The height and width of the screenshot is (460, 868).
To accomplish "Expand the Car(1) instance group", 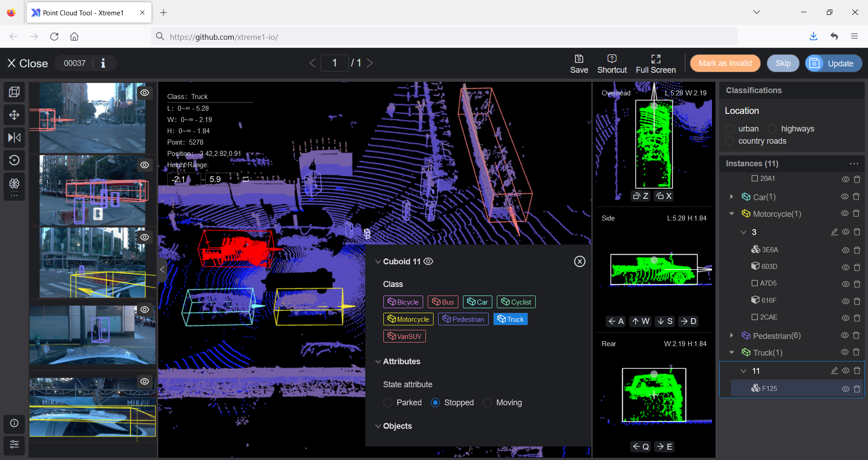I will pyautogui.click(x=731, y=197).
